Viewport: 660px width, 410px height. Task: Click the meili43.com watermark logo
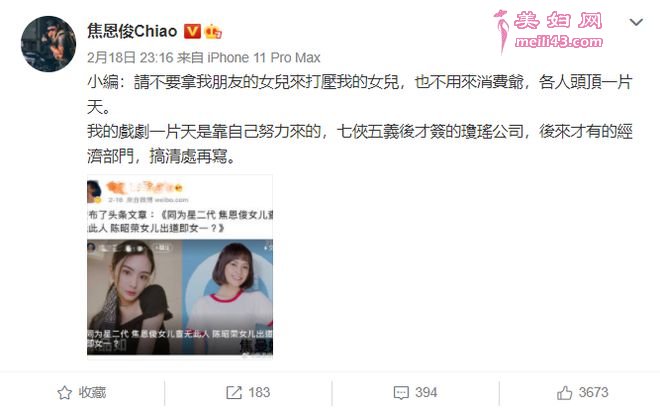tap(550, 32)
